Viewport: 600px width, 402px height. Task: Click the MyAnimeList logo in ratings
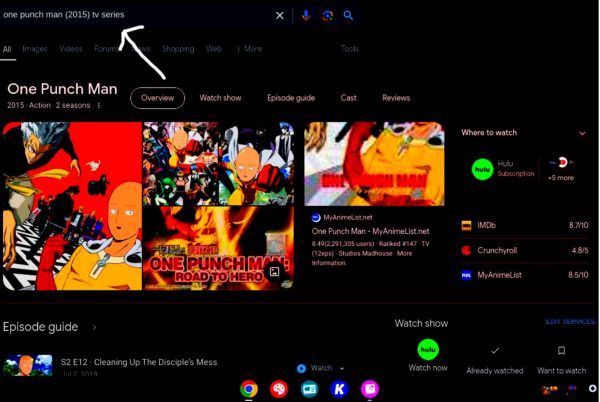466,275
